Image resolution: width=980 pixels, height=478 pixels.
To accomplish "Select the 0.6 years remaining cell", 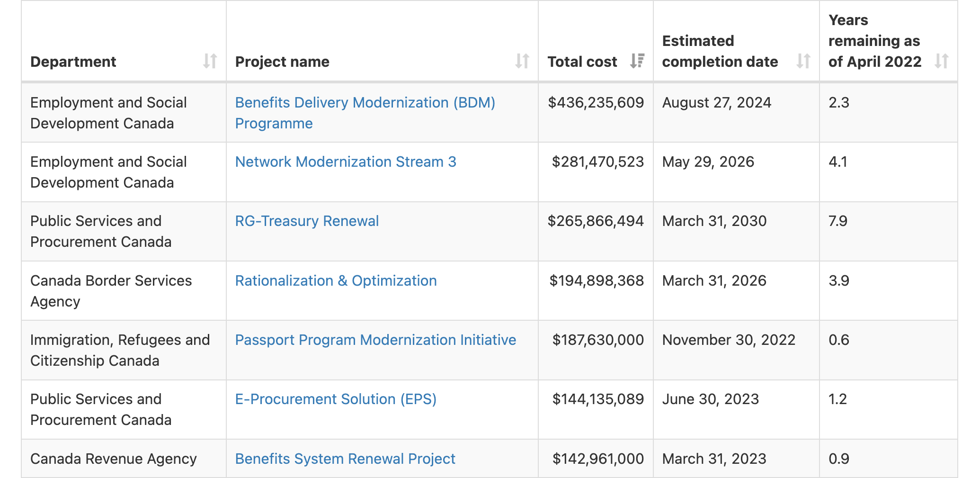I will point(889,350).
